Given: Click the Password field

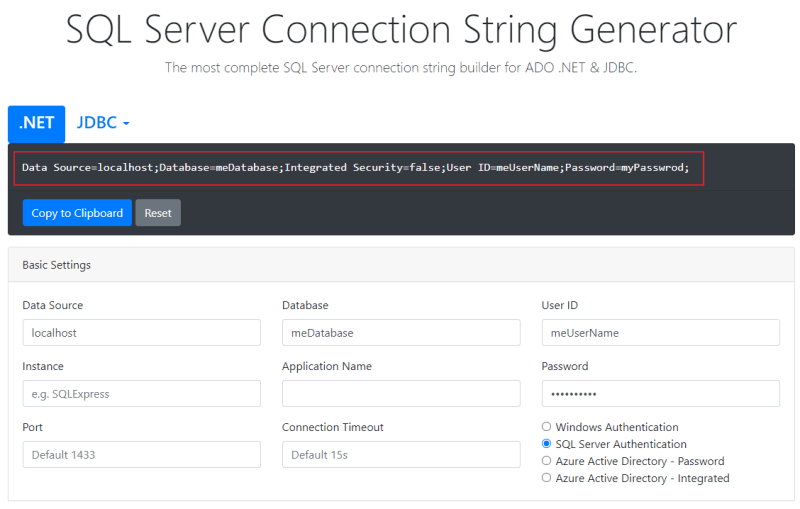Looking at the screenshot, I should point(661,394).
